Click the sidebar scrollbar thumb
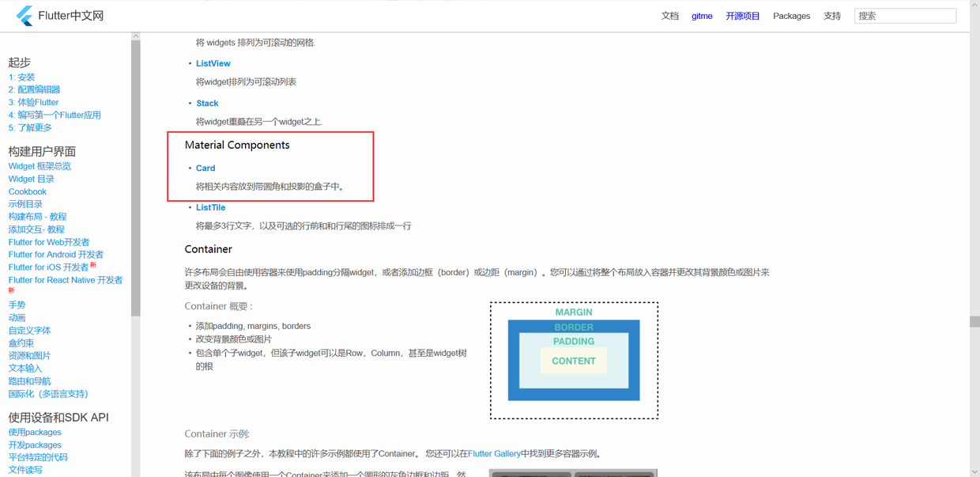Image resolution: width=980 pixels, height=477 pixels. [136, 178]
